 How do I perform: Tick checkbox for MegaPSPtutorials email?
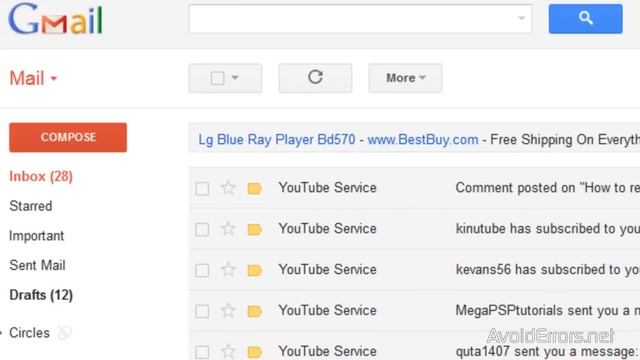(x=202, y=311)
